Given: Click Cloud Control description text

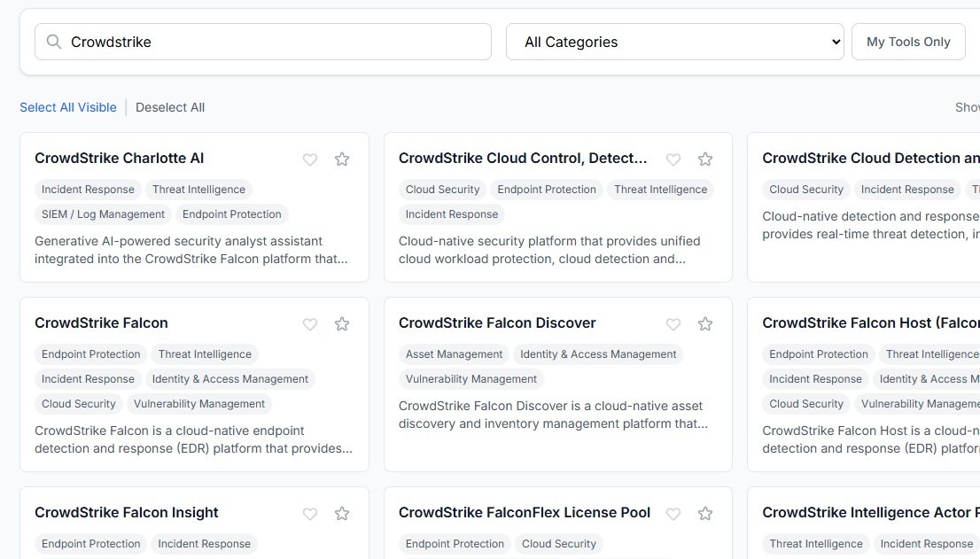Looking at the screenshot, I should click(x=549, y=250).
